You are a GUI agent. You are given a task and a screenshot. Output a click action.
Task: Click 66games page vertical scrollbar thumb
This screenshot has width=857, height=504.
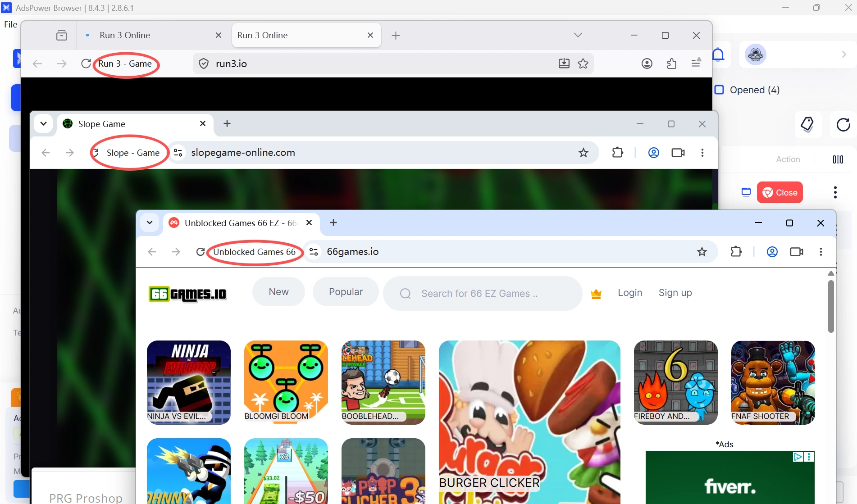[x=831, y=307]
